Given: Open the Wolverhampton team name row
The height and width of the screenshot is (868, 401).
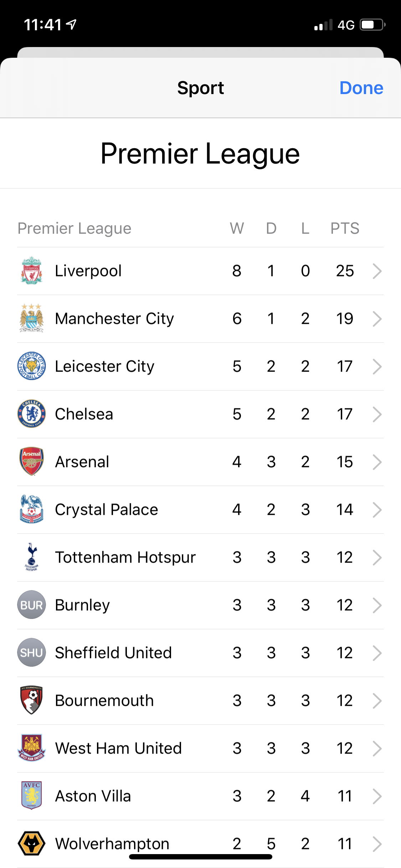Looking at the screenshot, I should tap(112, 843).
